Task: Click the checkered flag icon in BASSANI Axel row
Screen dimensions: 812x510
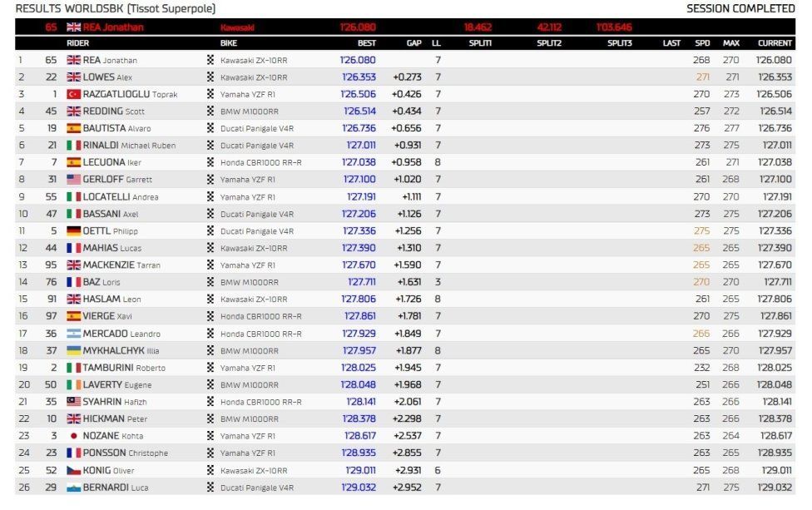Action: point(210,214)
